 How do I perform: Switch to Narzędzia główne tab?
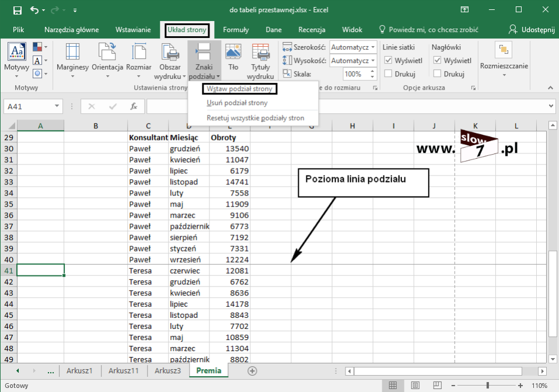pos(72,30)
